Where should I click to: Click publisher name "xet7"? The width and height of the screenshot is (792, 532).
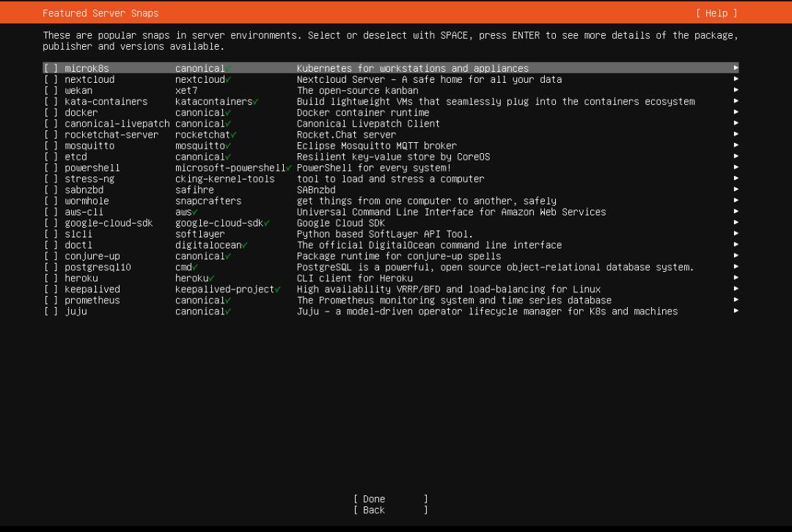click(186, 90)
